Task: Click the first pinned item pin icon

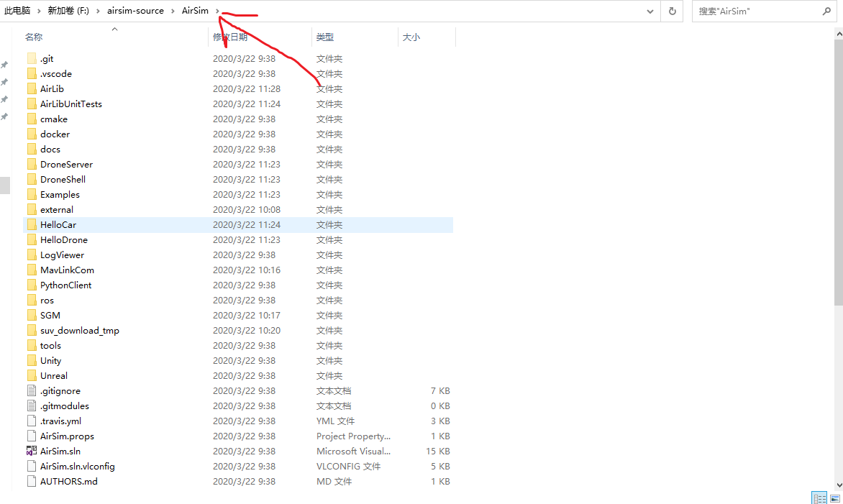Action: click(x=4, y=65)
